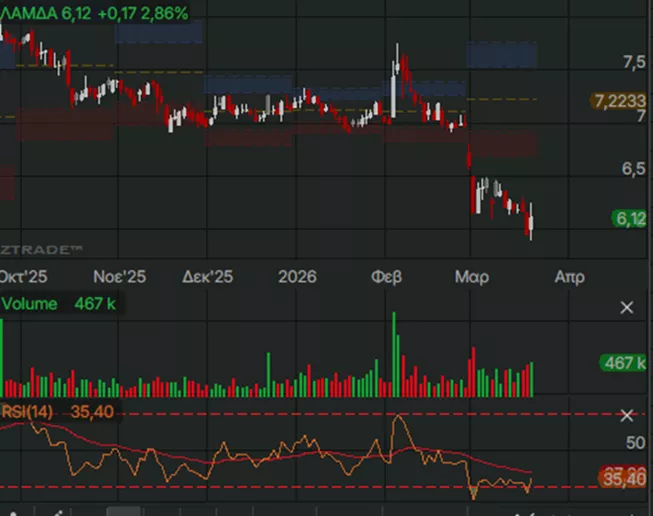The width and height of the screenshot is (653, 516).
Task: Close the Volume indicator panel
Action: click(x=627, y=307)
